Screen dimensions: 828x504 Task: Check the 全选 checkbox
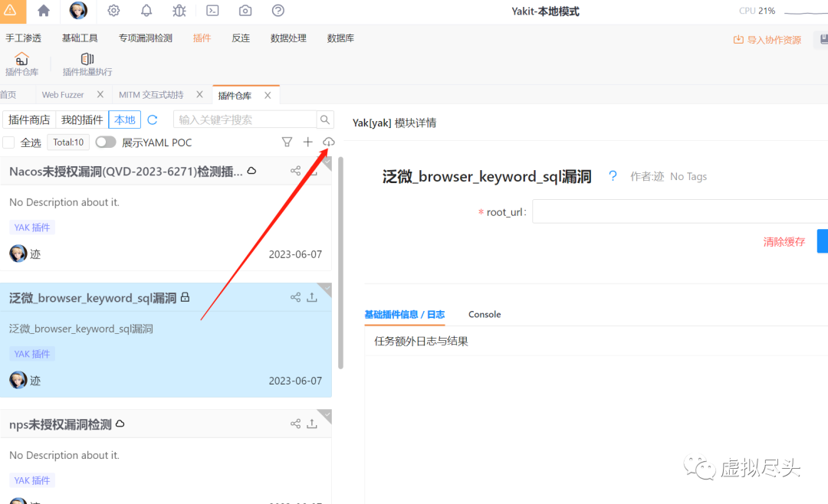[x=8, y=142]
